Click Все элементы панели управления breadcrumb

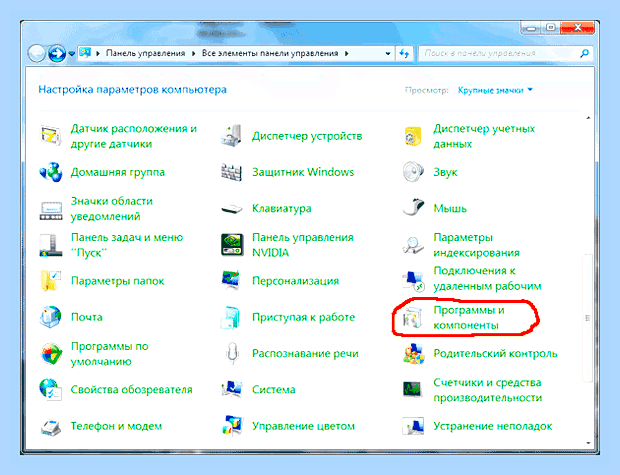click(270, 53)
